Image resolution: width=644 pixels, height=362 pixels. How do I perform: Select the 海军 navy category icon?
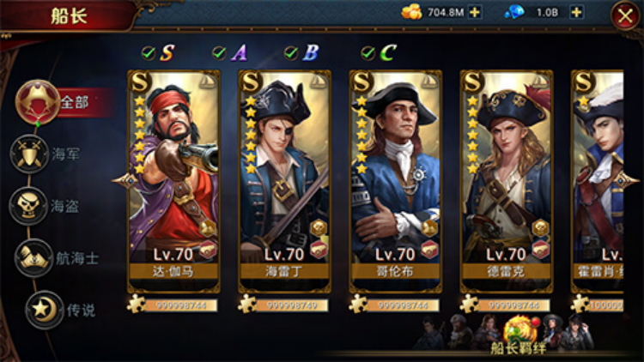click(29, 154)
